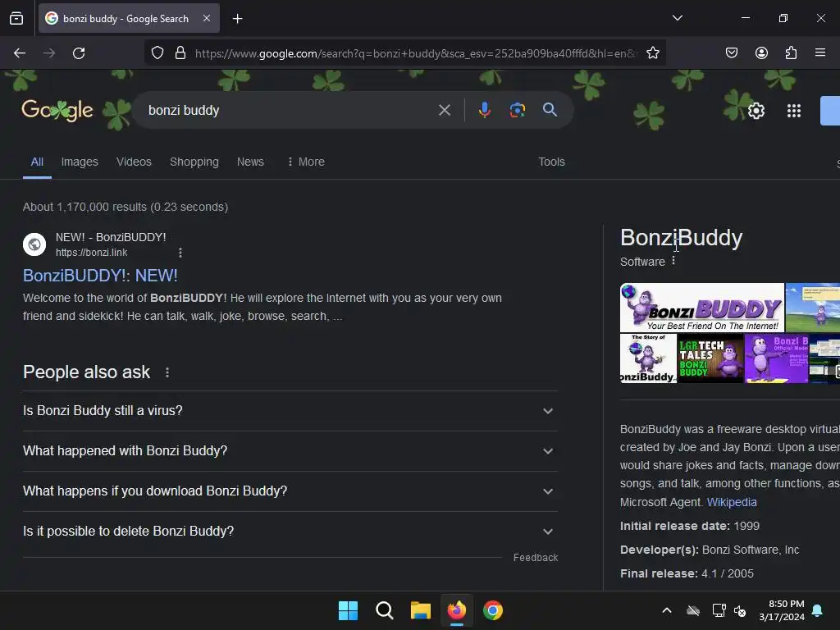Image resolution: width=840 pixels, height=630 pixels.
Task: Open the Pocket save icon
Action: pyautogui.click(x=732, y=52)
